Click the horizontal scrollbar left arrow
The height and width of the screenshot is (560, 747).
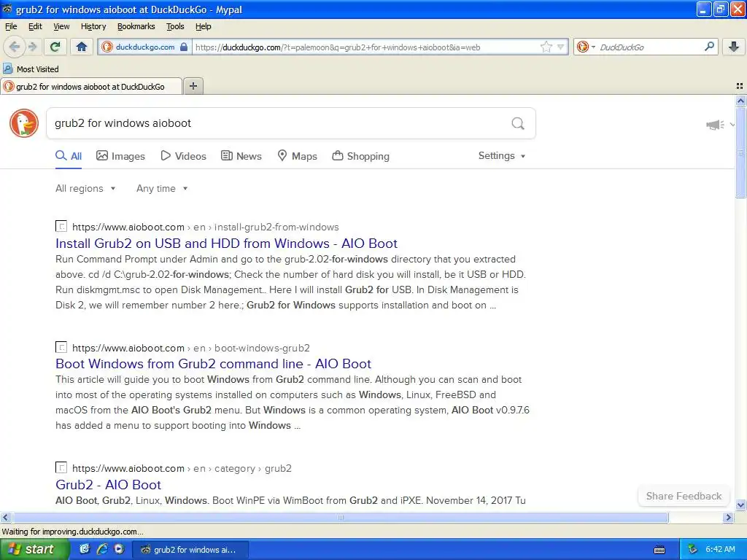pos(5,518)
